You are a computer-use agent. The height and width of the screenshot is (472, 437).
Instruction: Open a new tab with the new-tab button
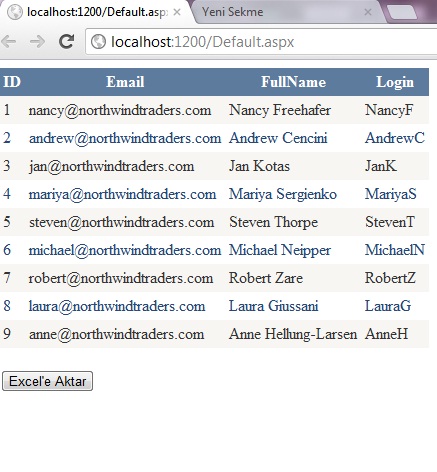(x=402, y=12)
